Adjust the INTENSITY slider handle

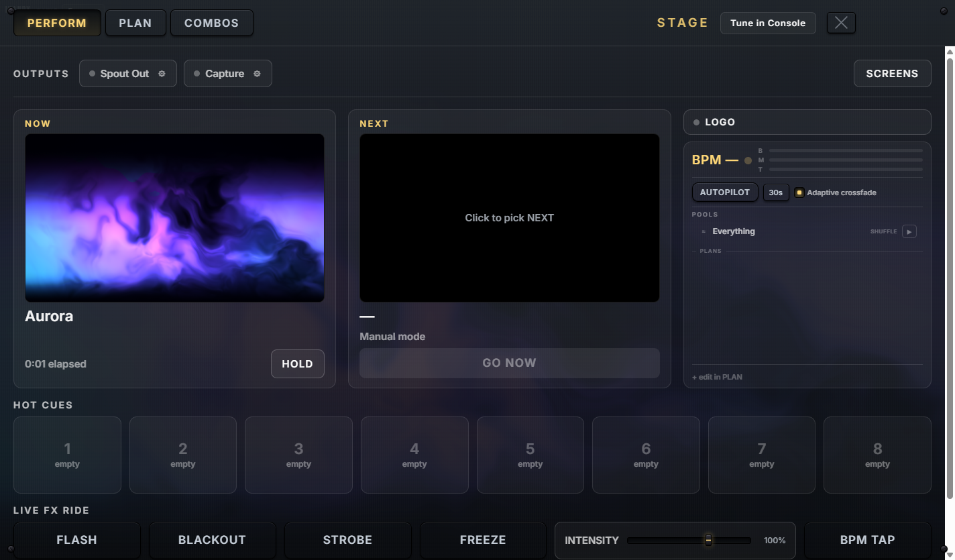point(708,540)
